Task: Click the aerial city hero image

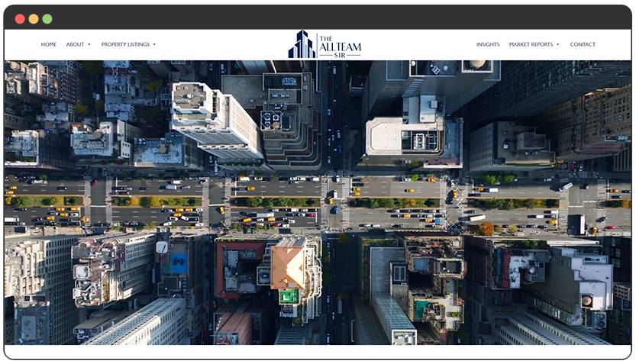Action: (318, 203)
